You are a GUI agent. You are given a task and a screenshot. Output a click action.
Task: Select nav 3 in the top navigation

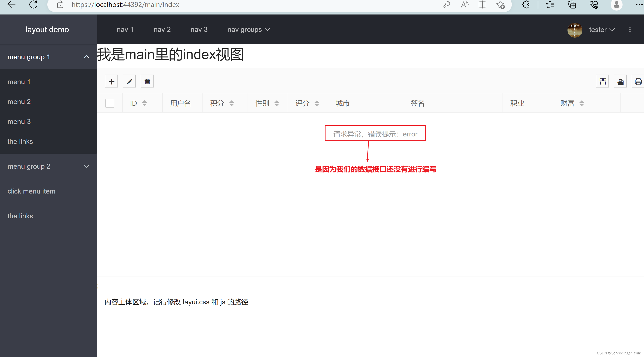click(199, 29)
